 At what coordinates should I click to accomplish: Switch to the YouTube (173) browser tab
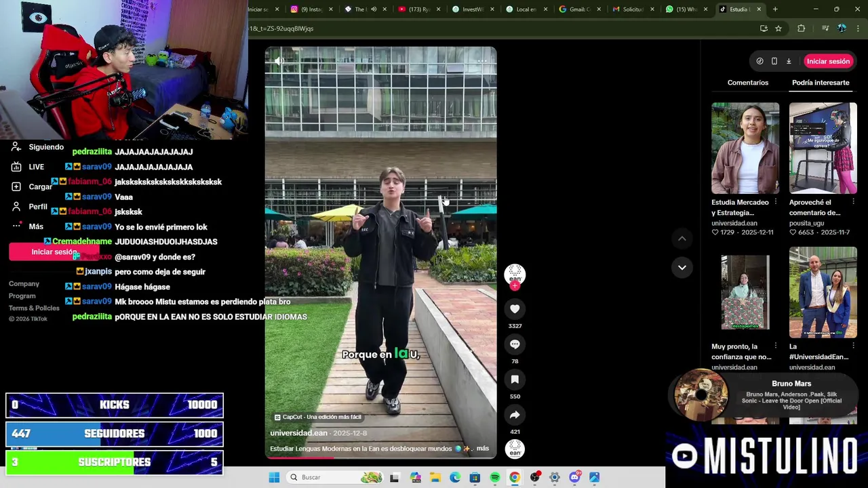pyautogui.click(x=419, y=9)
